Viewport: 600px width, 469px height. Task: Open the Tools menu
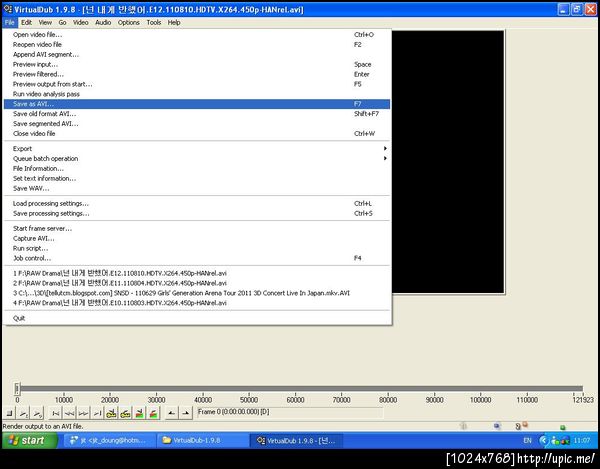click(x=154, y=23)
